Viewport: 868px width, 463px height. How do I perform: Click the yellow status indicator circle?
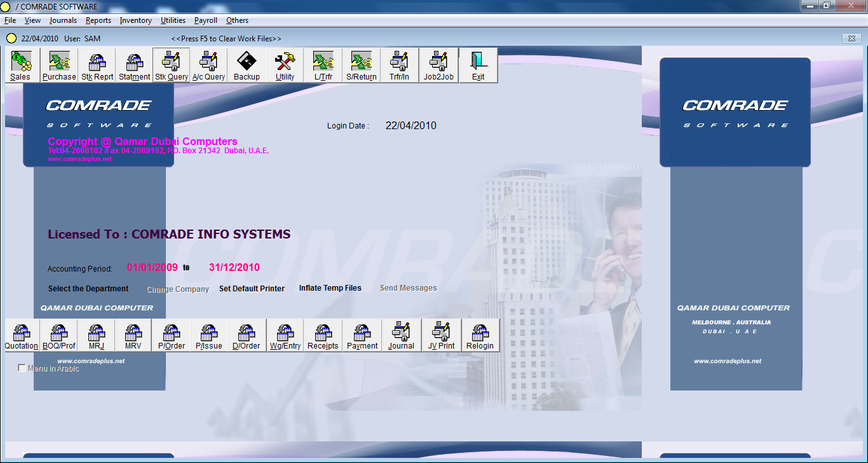(11, 38)
